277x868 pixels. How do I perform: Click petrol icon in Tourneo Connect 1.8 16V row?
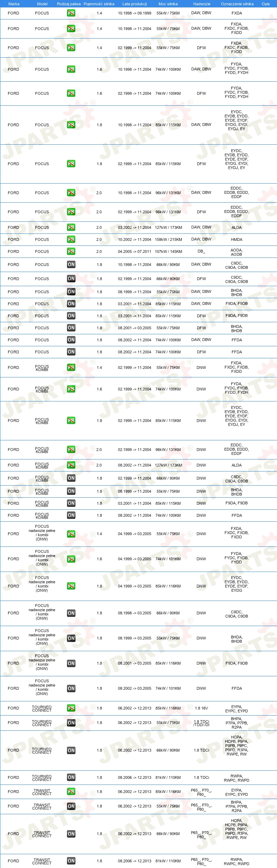pyautogui.click(x=71, y=708)
